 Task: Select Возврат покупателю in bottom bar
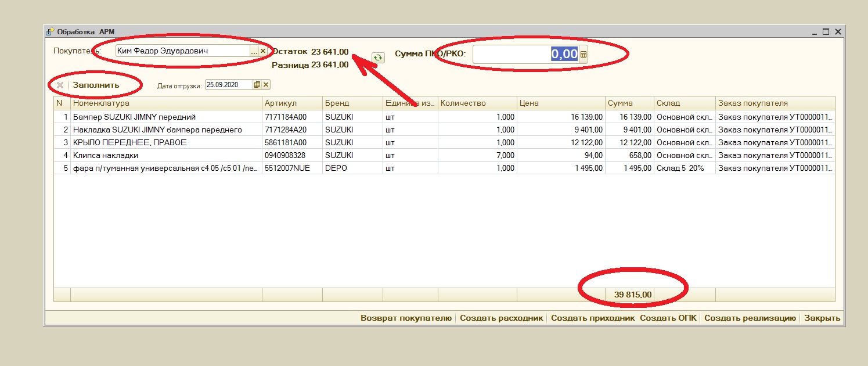[x=406, y=318]
